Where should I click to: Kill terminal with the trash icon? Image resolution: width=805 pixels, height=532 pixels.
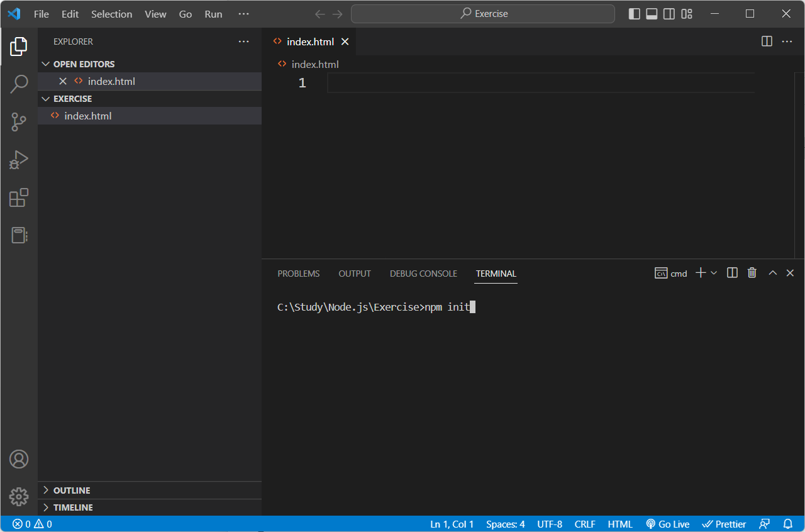(x=752, y=273)
